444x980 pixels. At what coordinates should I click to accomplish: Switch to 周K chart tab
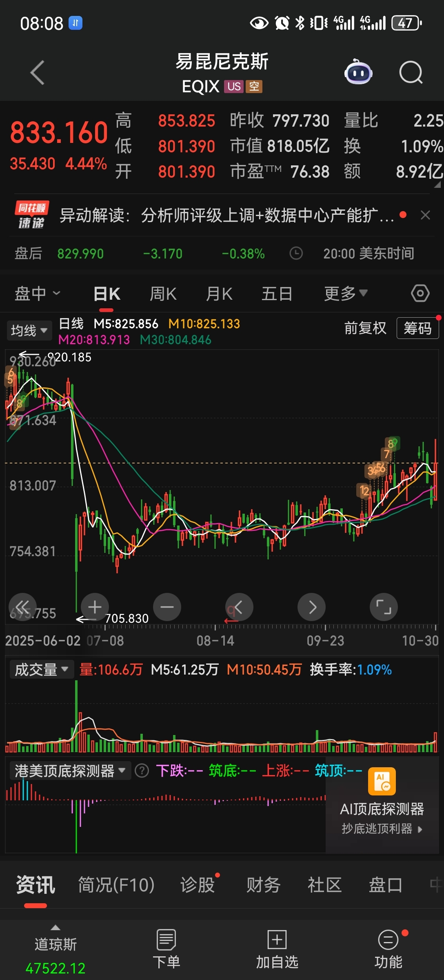click(163, 293)
